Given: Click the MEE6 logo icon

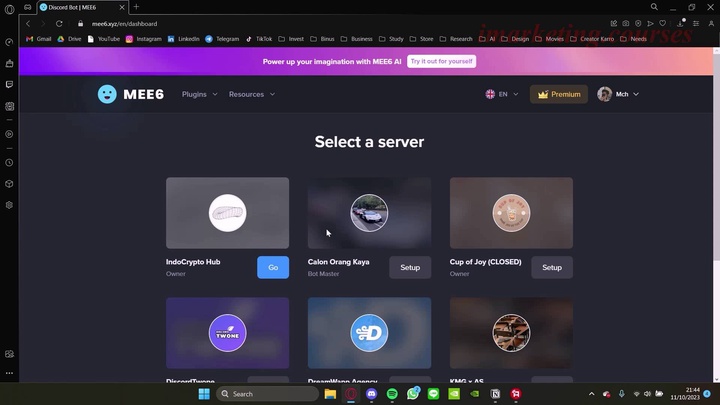Looking at the screenshot, I should tap(107, 94).
